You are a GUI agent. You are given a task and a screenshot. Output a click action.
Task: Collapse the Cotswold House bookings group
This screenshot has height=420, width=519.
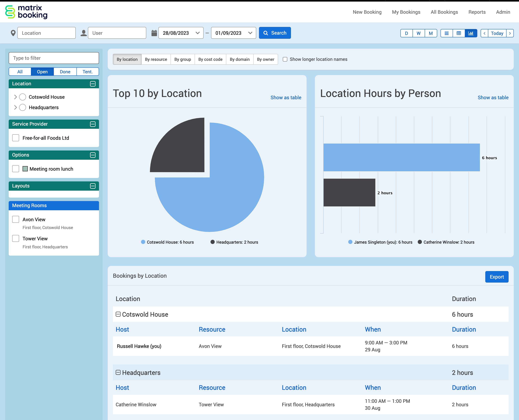[x=118, y=314]
